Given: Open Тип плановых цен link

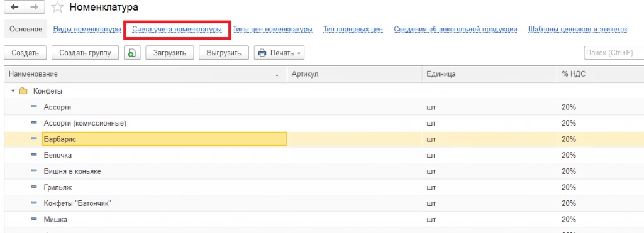Looking at the screenshot, I should (353, 29).
